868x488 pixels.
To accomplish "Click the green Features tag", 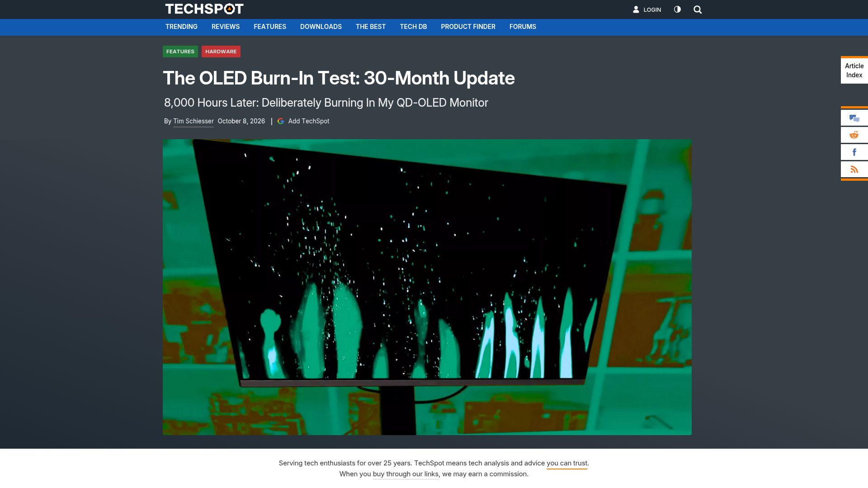I will (180, 52).
